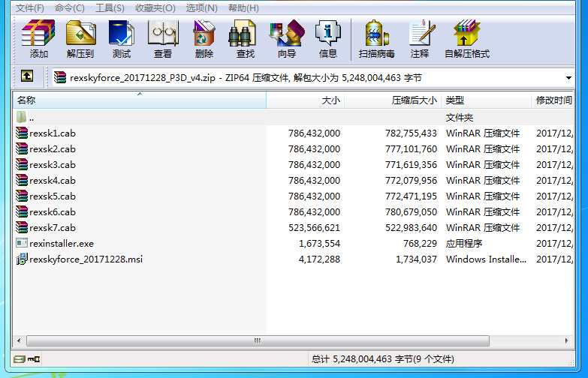Select rexsk6.cab archive icon

click(x=22, y=211)
